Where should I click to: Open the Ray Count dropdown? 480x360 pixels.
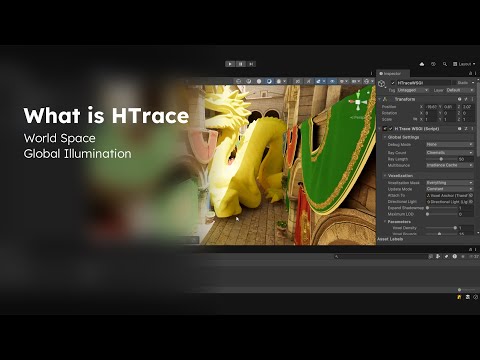click(x=450, y=152)
